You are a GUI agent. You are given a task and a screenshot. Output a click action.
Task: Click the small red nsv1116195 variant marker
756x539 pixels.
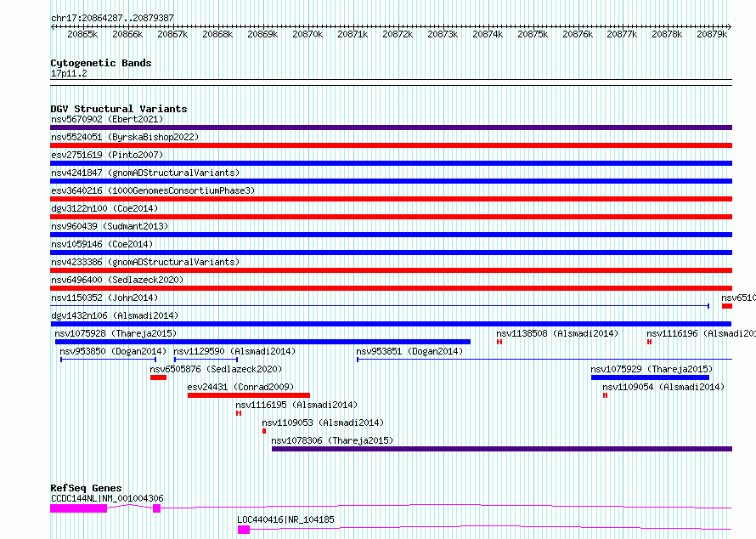tap(239, 413)
